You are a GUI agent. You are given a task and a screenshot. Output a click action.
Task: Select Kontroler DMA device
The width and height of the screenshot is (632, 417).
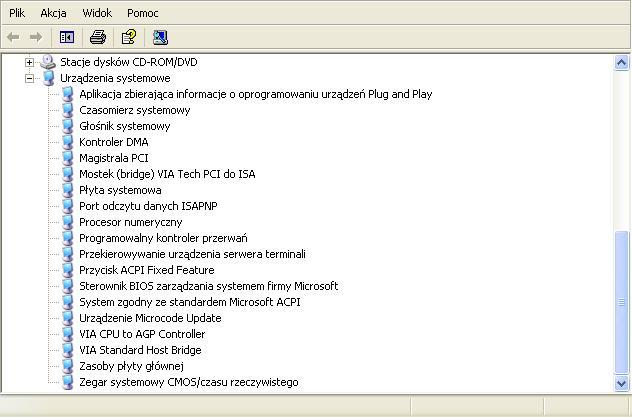[114, 142]
